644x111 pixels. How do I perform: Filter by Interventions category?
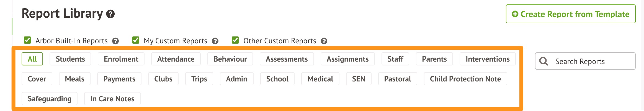487,59
